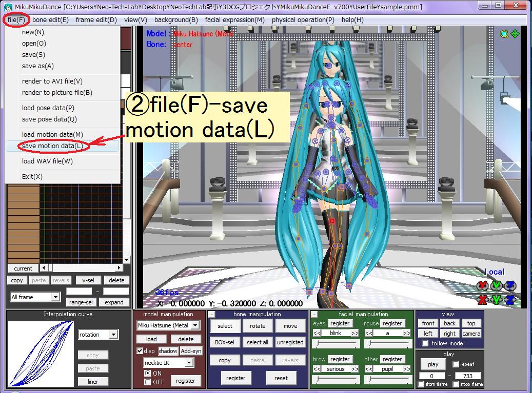Click the BOX-sel button in bone manipulation
This screenshot has height=393, width=532.
pyautogui.click(x=224, y=342)
